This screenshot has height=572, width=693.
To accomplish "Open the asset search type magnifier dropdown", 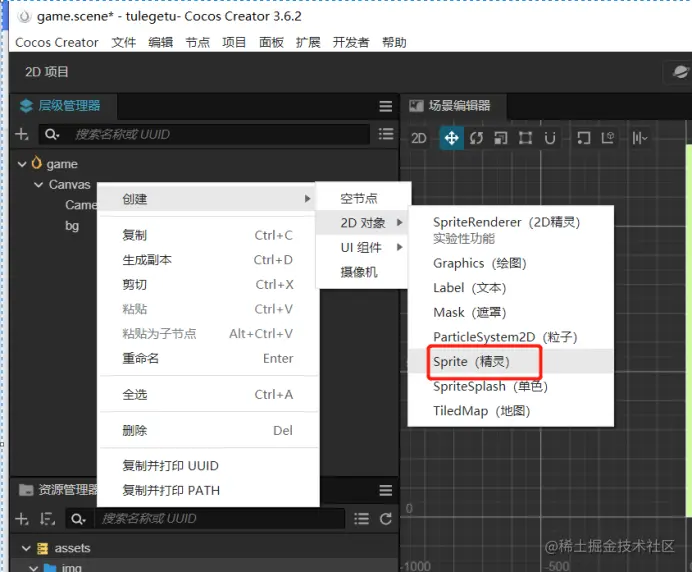I will coord(79,519).
